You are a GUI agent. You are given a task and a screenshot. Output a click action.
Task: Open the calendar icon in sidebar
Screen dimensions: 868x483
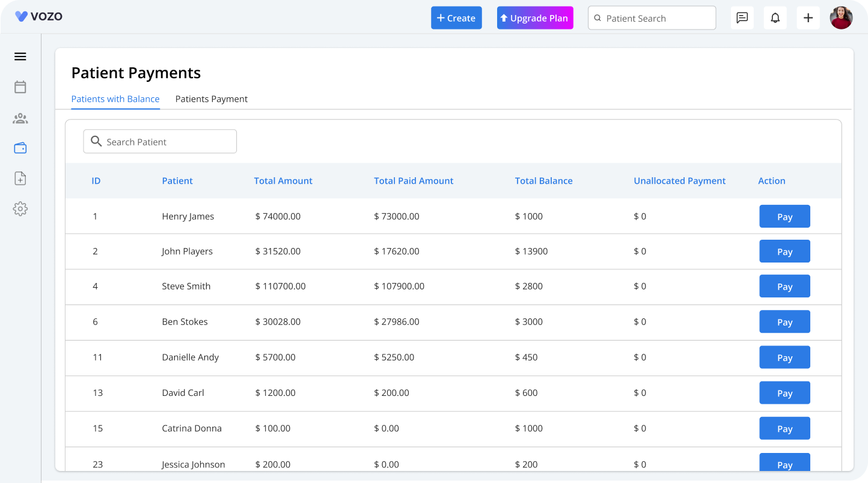[x=20, y=87]
